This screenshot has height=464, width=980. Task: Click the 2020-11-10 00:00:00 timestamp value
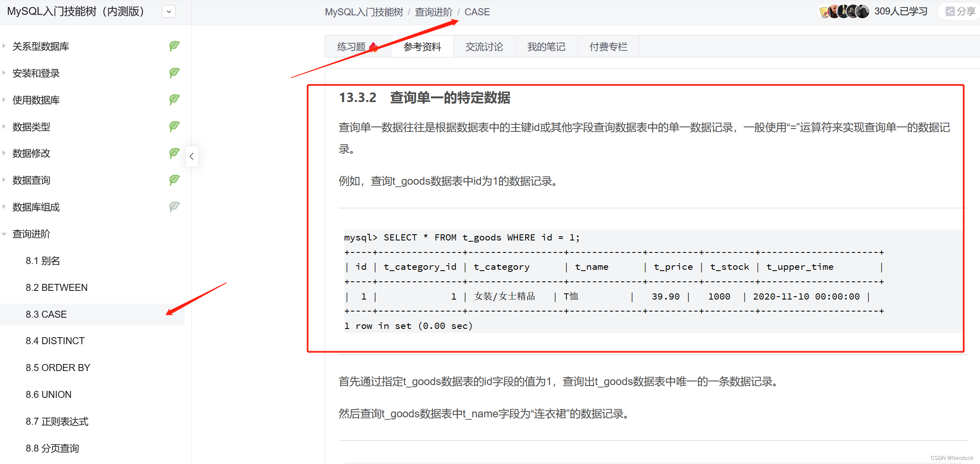(x=806, y=296)
